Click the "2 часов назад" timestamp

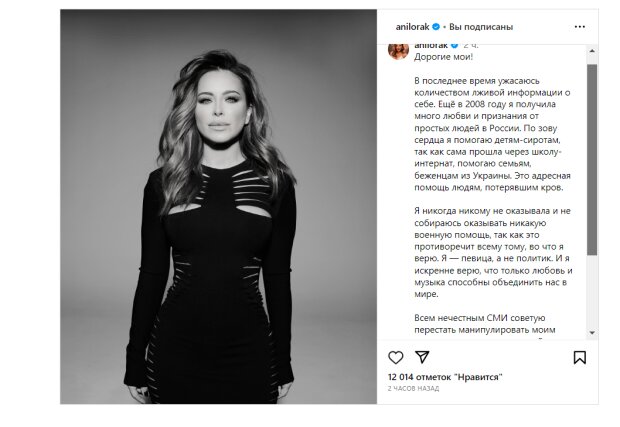pos(413,389)
